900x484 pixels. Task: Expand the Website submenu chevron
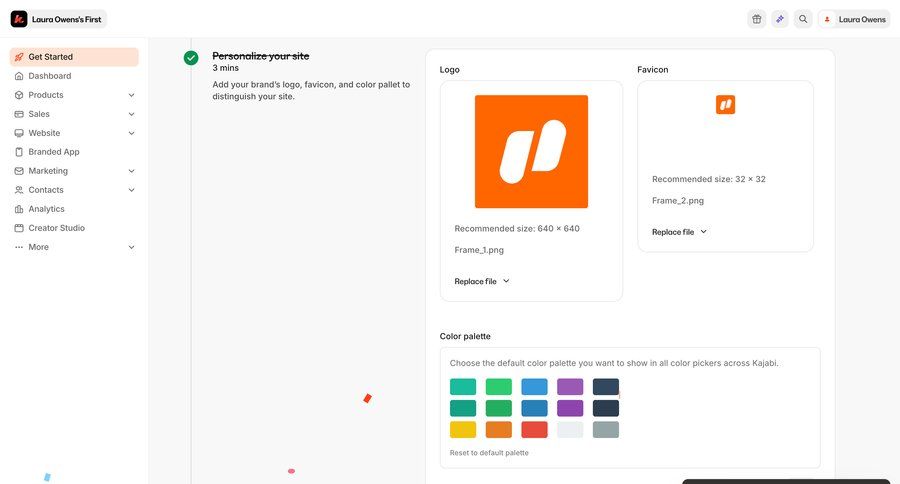(131, 133)
